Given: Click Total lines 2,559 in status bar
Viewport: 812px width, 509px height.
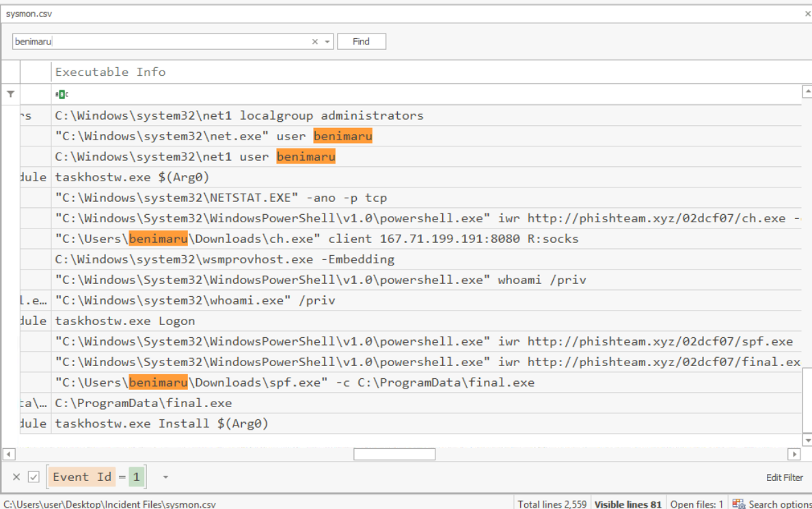Looking at the screenshot, I should click(x=552, y=504).
